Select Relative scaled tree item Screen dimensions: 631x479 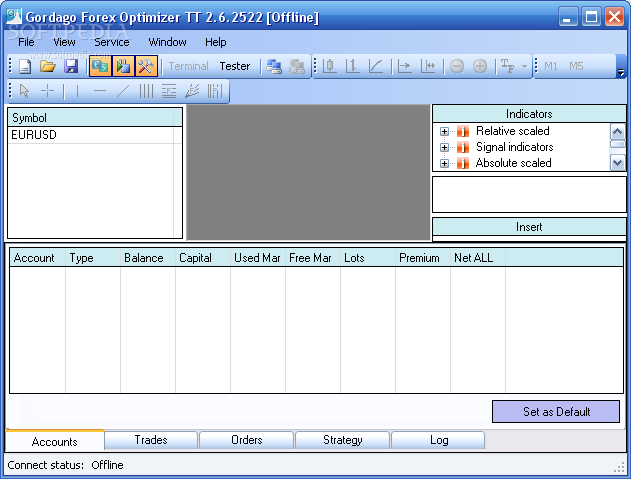pos(512,131)
